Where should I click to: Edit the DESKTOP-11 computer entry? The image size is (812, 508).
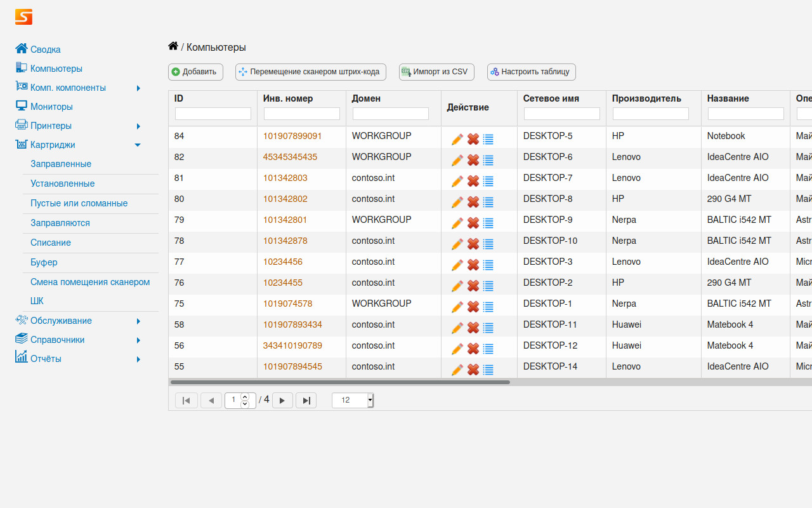[x=457, y=328]
